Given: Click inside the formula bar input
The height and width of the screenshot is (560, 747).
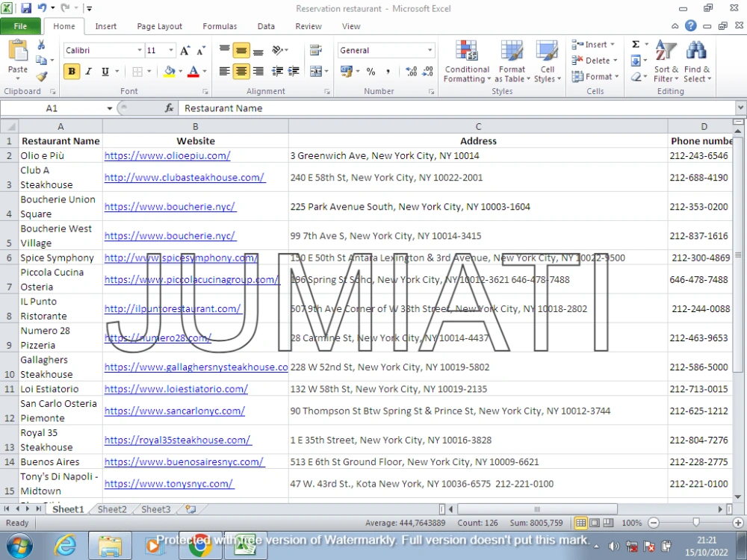Looking at the screenshot, I should [457, 108].
